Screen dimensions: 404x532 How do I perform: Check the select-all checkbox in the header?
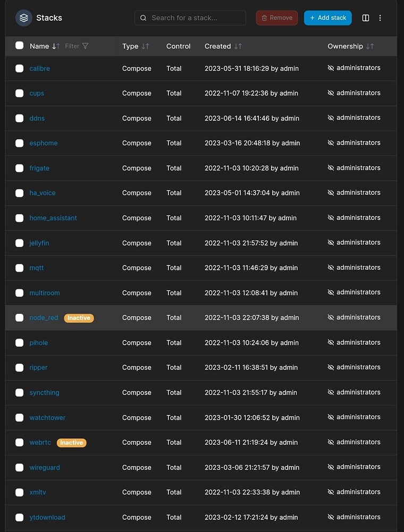click(19, 46)
